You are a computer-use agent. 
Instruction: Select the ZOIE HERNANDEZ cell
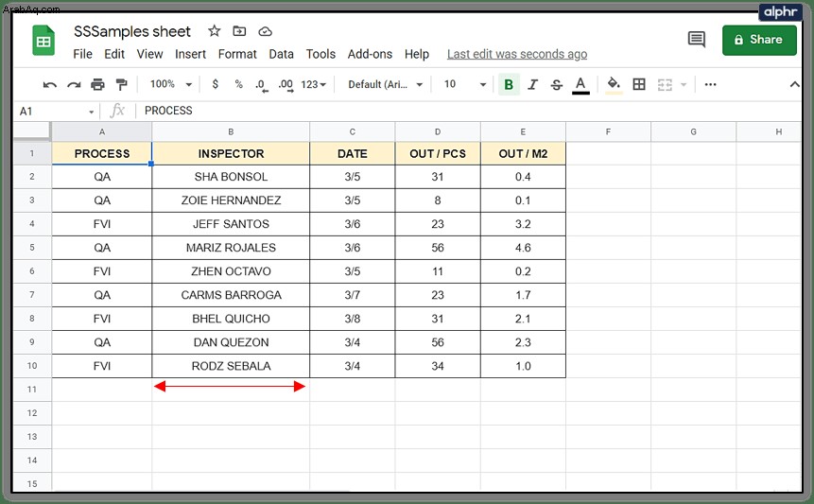tap(231, 200)
